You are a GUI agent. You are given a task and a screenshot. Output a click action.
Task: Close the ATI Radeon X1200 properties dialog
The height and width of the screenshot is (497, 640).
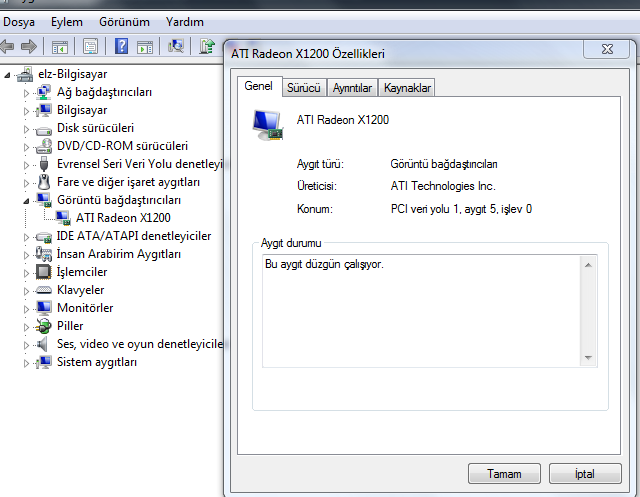607,49
